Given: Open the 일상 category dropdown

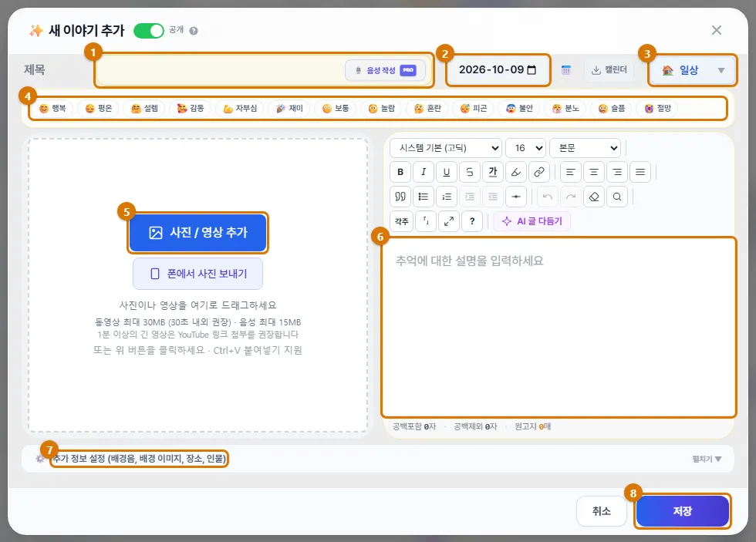Looking at the screenshot, I should pos(693,70).
